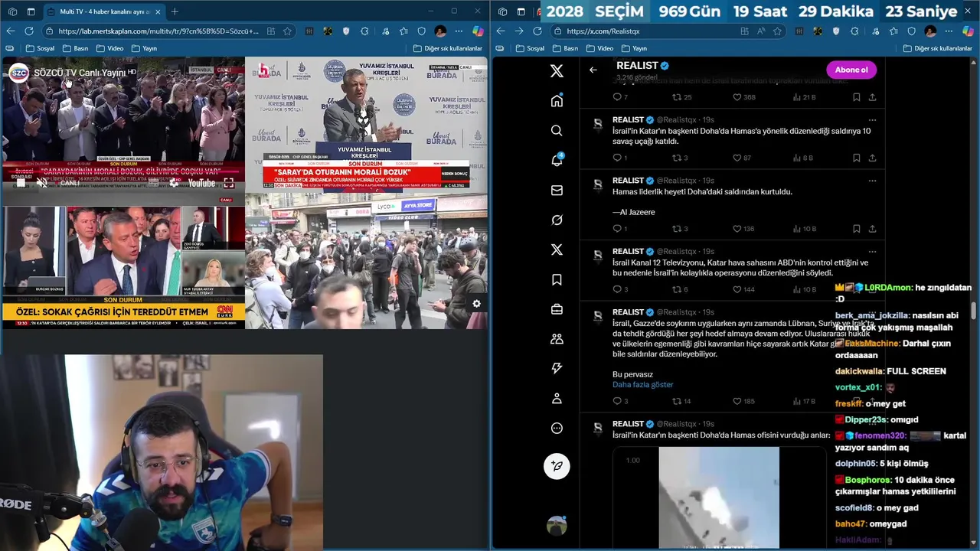Image resolution: width=980 pixels, height=551 pixels.
Task: Expand 'Sosyal' bookmarks folder in left window
Action: [x=40, y=48]
